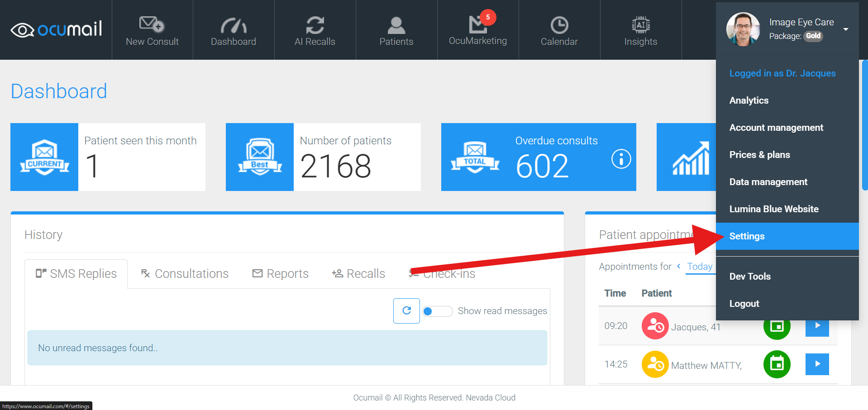Switch to the Reports tab
The image size is (868, 410).
point(280,274)
